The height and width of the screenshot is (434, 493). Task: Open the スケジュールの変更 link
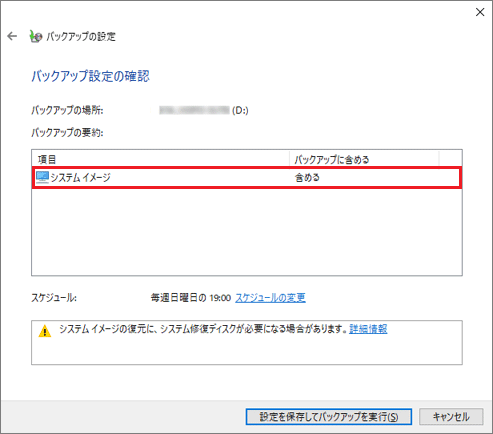270,297
